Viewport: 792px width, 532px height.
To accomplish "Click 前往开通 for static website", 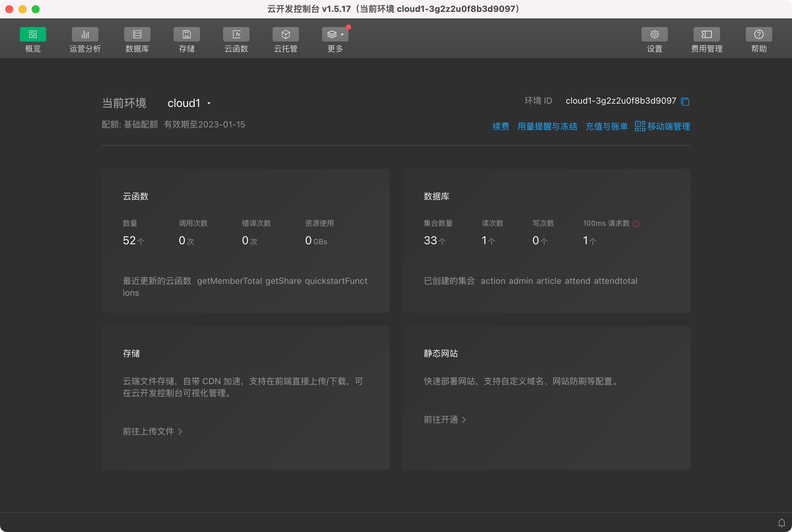I will [x=444, y=420].
